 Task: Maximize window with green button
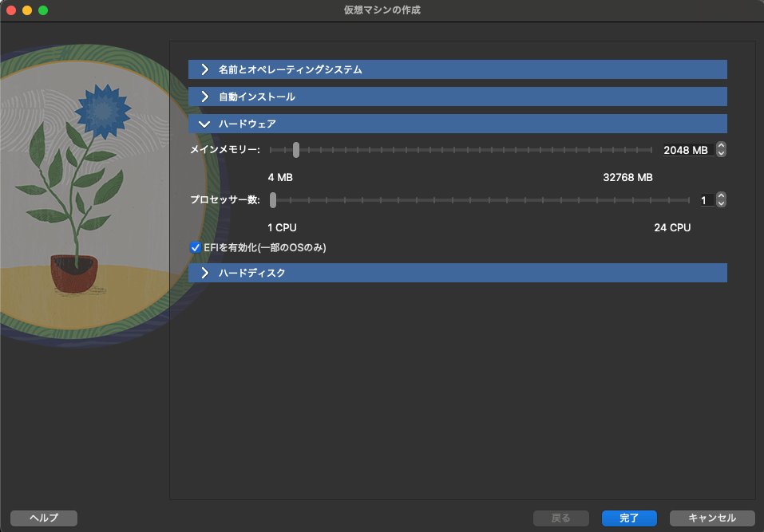pyautogui.click(x=43, y=10)
